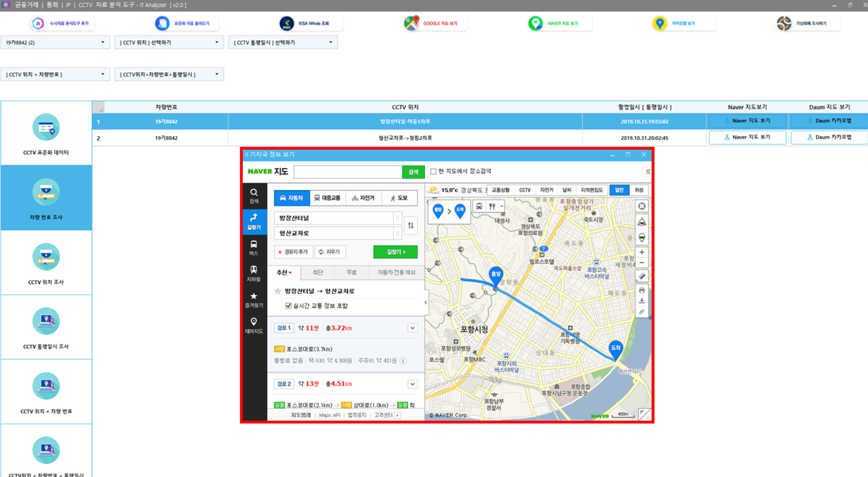Open CCTV 위치 조사 in the sidebar
This screenshot has height=477, width=868.
(x=46, y=263)
